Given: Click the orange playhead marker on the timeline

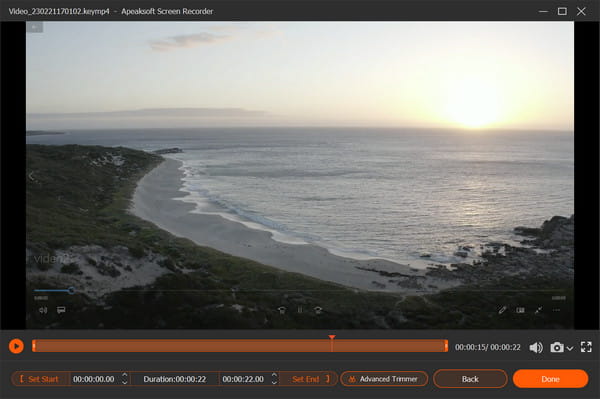Looking at the screenshot, I should point(332,337).
